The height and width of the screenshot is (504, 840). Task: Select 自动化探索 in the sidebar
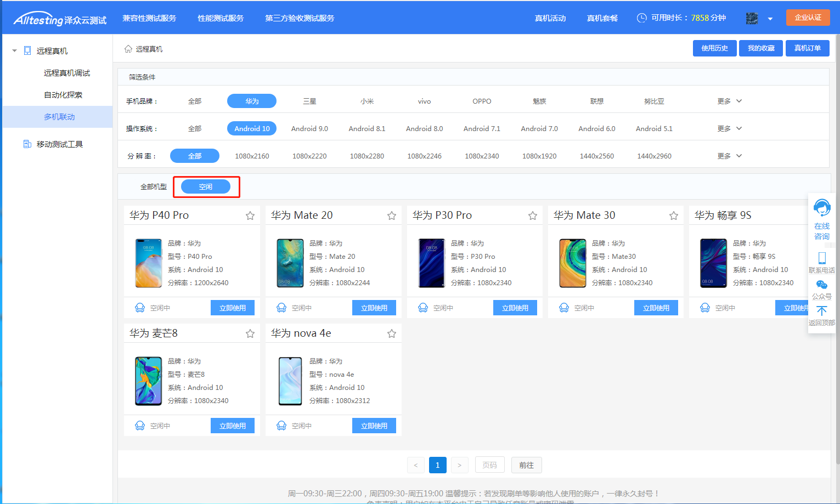coord(63,95)
